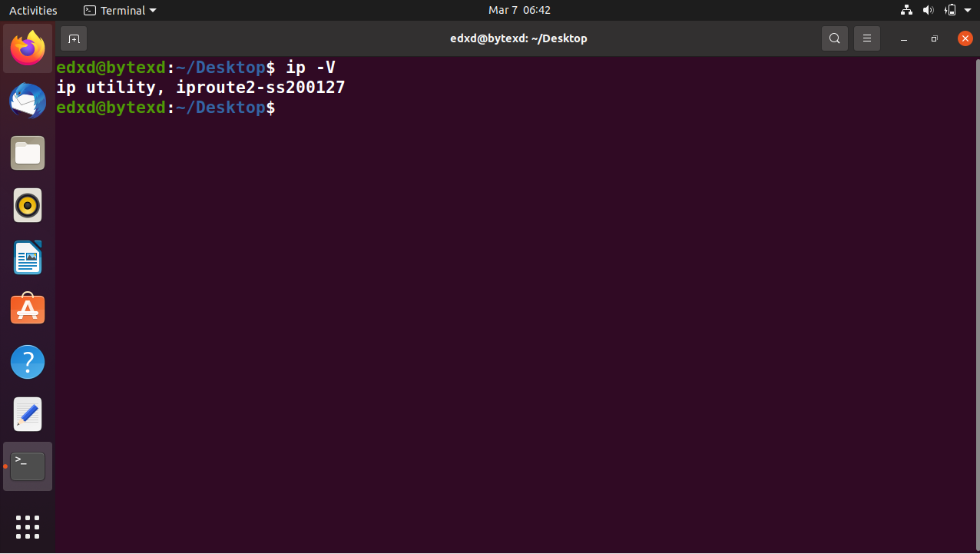Open the Activities overview
This screenshot has width=980, height=554.
click(x=33, y=10)
